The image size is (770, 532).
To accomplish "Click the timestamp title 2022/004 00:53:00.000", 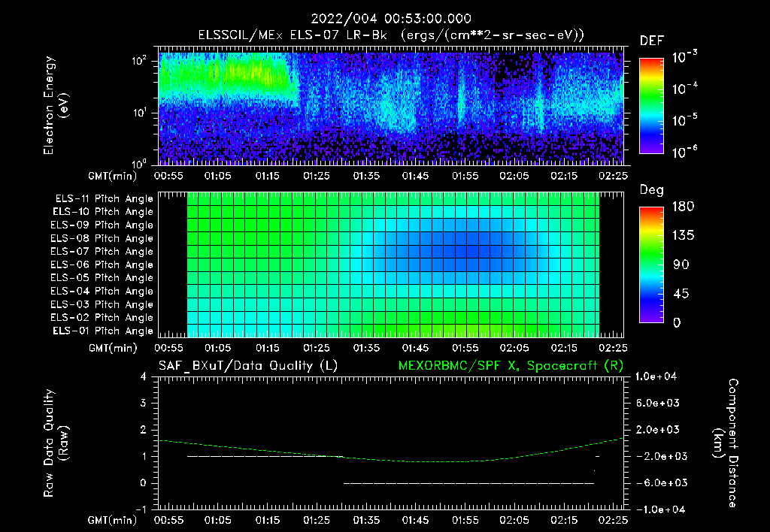I will [x=391, y=19].
